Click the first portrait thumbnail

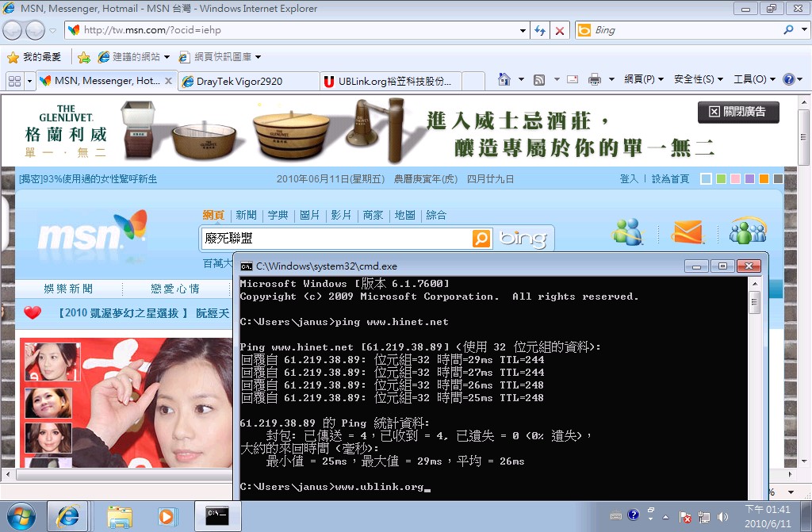point(52,362)
